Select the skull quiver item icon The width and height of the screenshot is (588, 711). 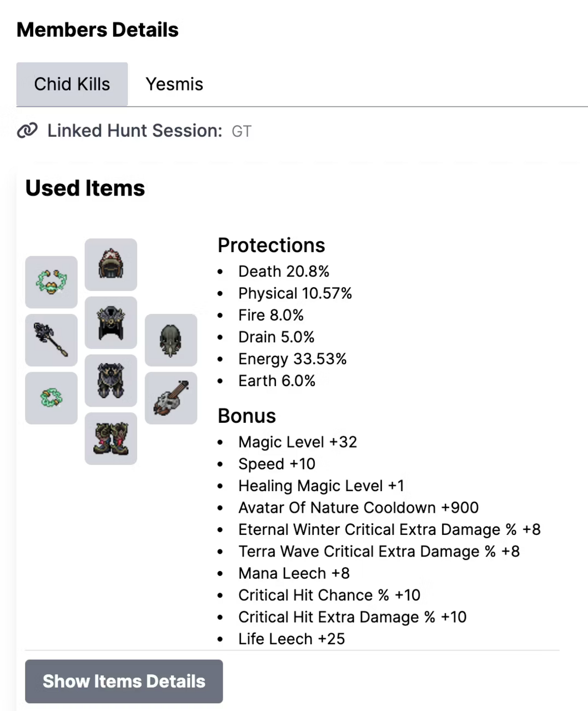point(171,398)
